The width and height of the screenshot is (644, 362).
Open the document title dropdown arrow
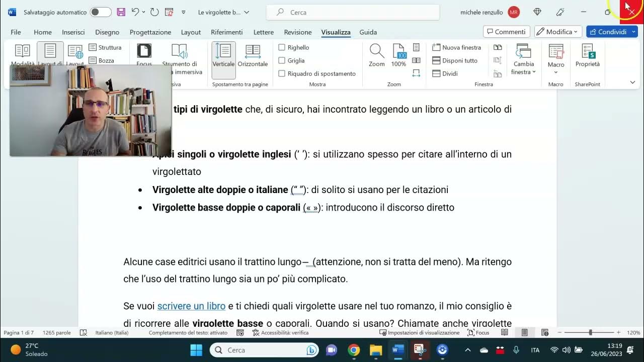tap(247, 12)
